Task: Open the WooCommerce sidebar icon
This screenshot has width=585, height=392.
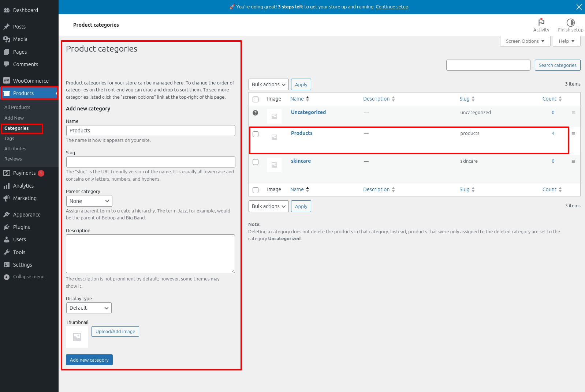Action: (7, 81)
